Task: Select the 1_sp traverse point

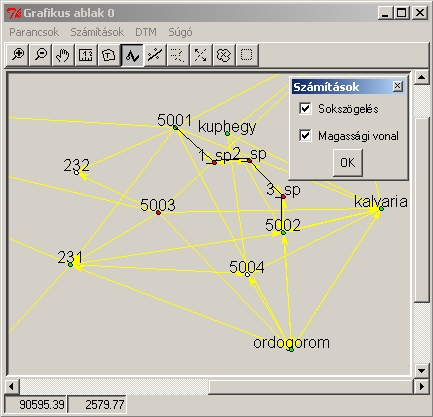Action: pos(214,163)
